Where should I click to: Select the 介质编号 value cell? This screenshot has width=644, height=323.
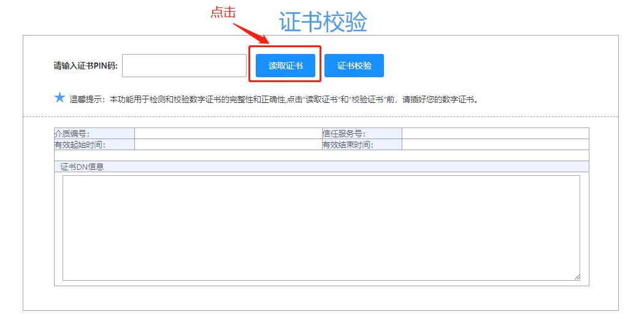tap(223, 134)
